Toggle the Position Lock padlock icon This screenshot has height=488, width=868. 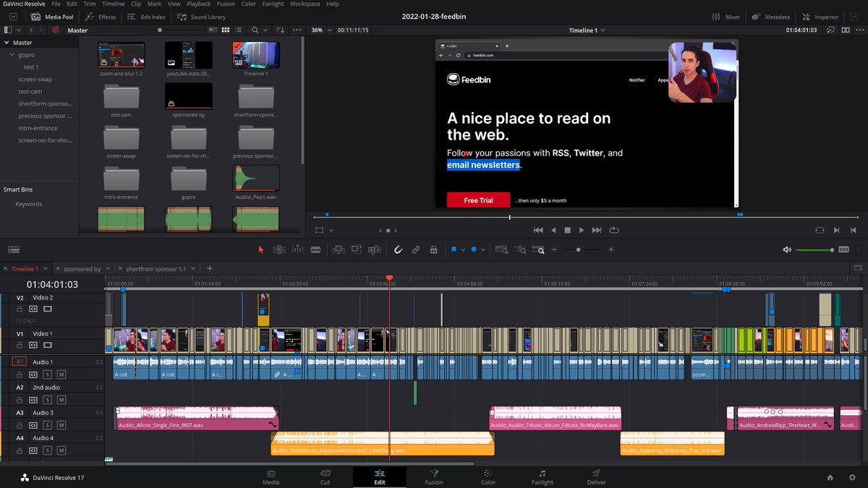[x=433, y=249]
